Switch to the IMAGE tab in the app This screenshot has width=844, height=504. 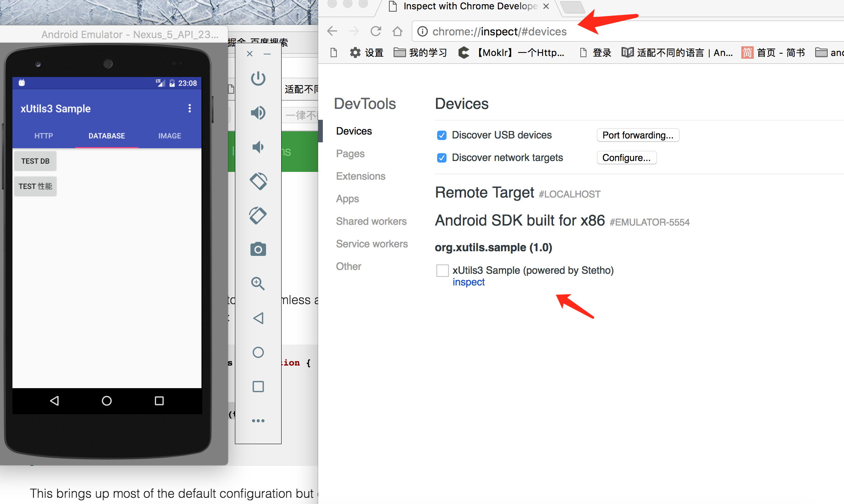(x=170, y=136)
